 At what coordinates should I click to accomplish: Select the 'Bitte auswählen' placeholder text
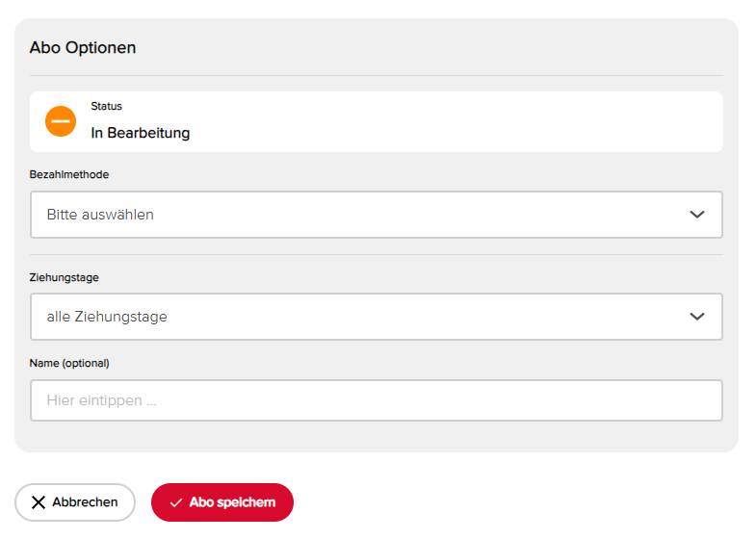[x=100, y=215]
